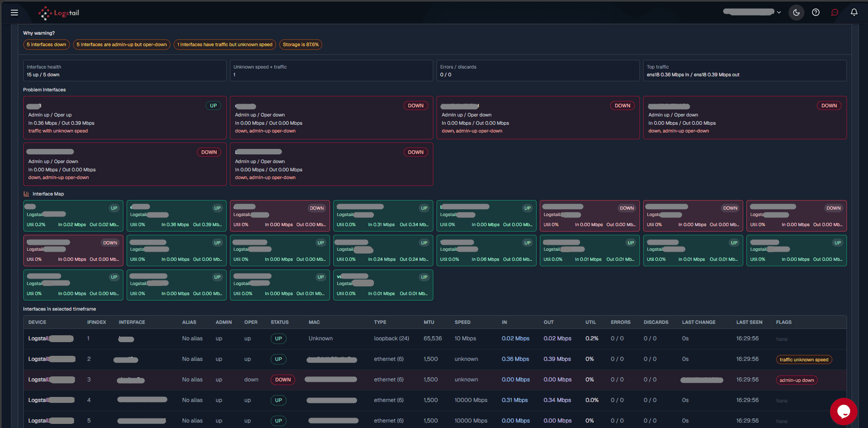
Task: Click '10 Mbps' speed cell
Action: tap(465, 339)
